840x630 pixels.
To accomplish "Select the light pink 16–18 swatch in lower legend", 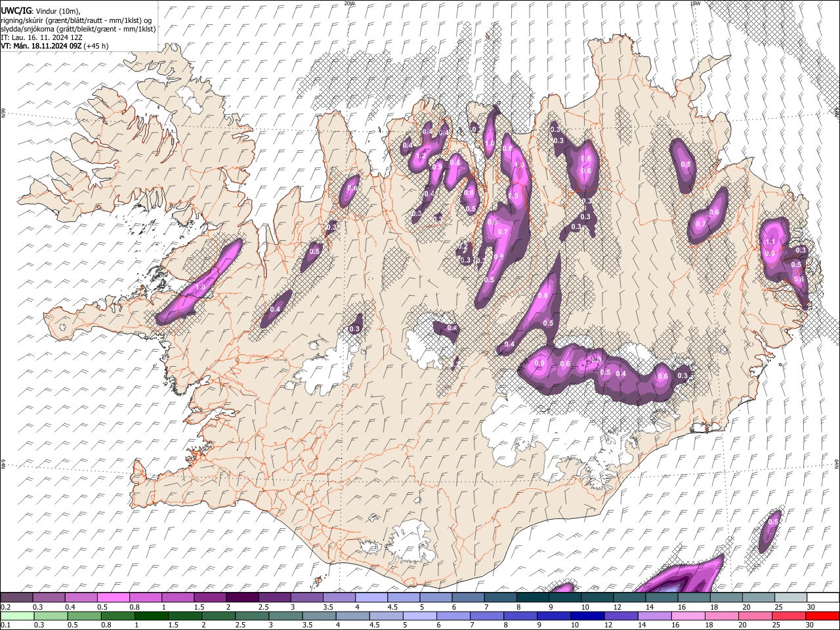I will (x=688, y=616).
